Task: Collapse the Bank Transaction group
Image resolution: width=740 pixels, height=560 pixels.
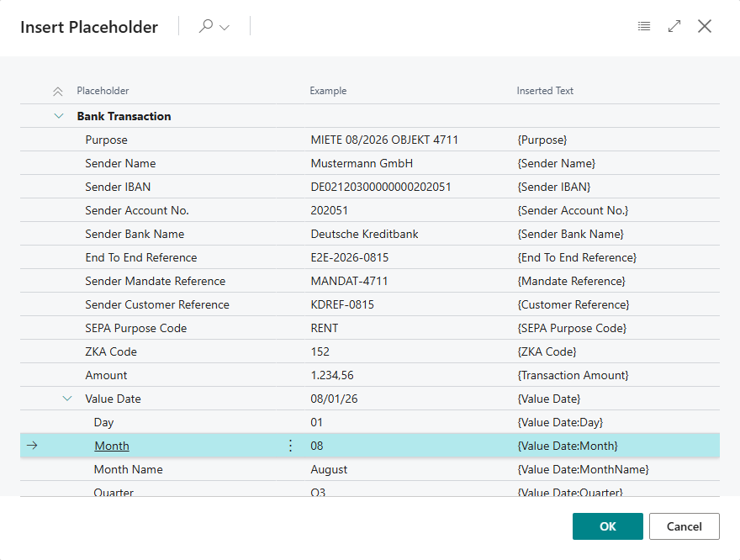Action: pos(59,115)
